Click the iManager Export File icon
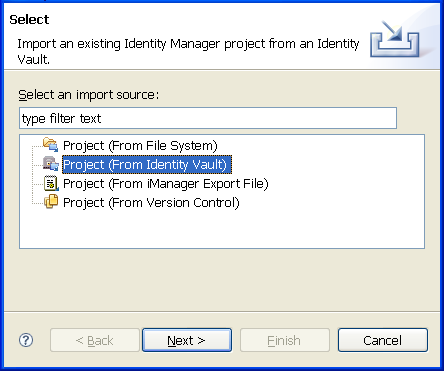 coord(51,183)
